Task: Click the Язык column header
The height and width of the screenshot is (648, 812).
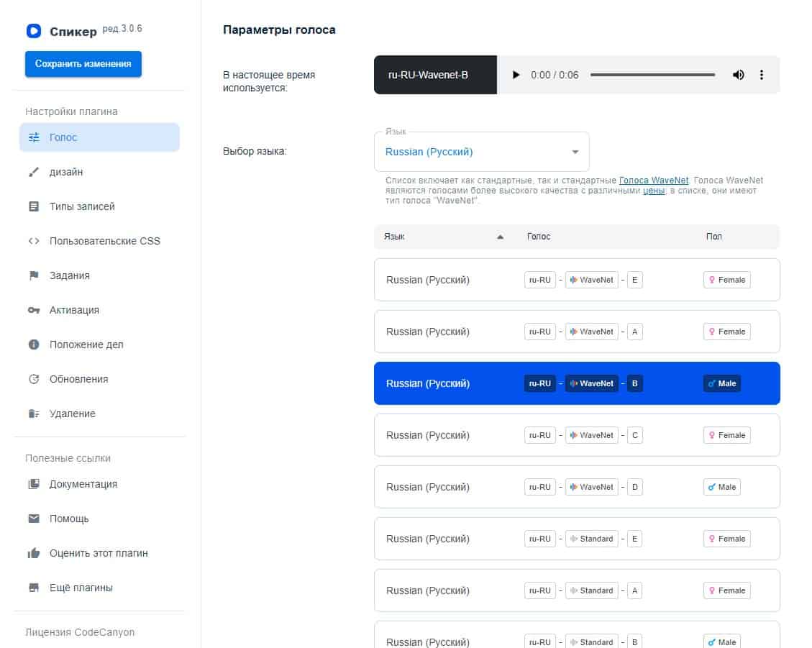Action: coord(394,237)
